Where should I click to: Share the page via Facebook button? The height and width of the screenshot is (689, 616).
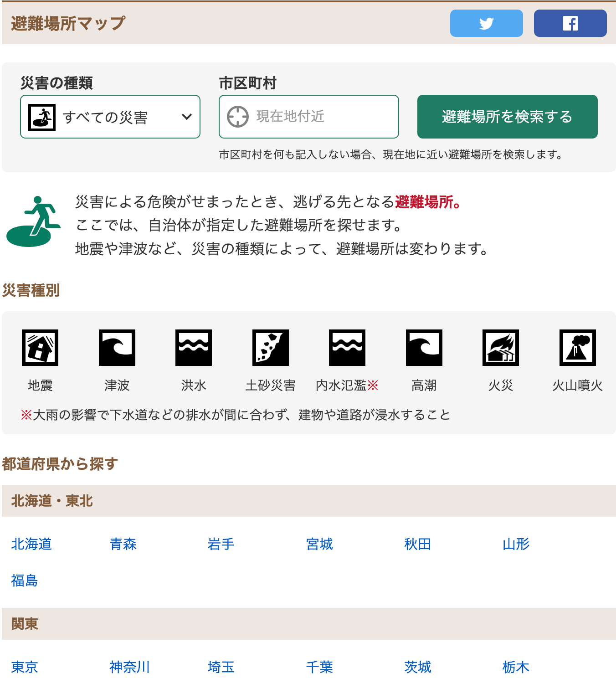click(x=570, y=23)
